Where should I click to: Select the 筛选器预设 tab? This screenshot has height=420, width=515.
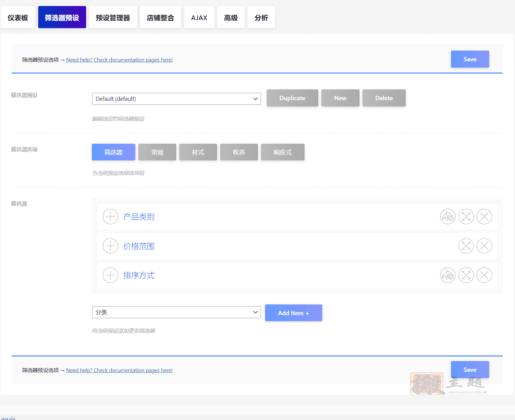pos(62,17)
